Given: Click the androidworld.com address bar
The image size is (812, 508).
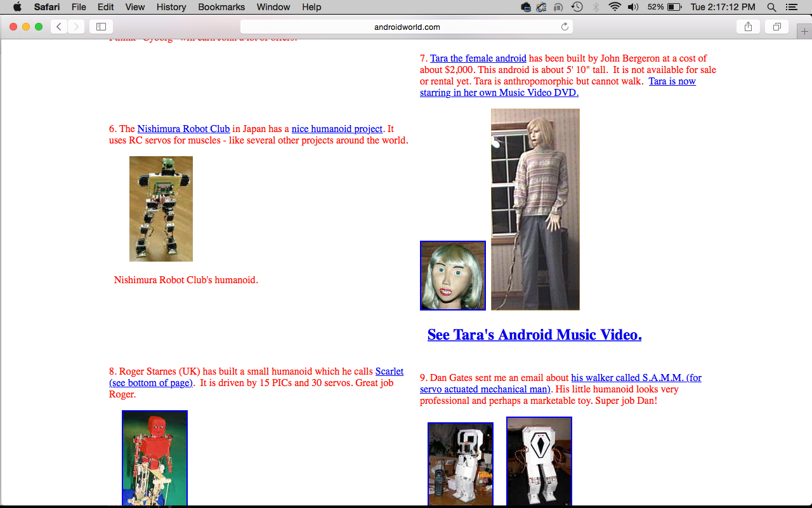Looking at the screenshot, I should tap(407, 27).
